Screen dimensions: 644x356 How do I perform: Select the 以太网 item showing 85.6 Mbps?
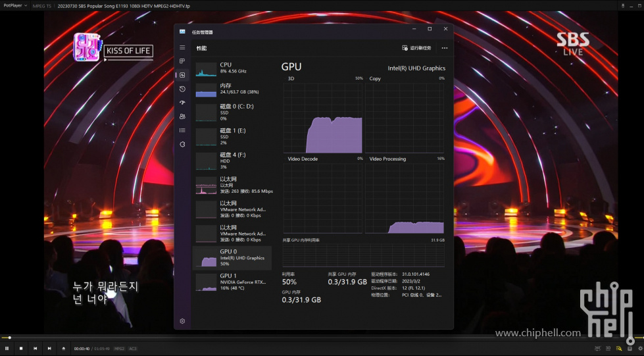click(x=232, y=184)
